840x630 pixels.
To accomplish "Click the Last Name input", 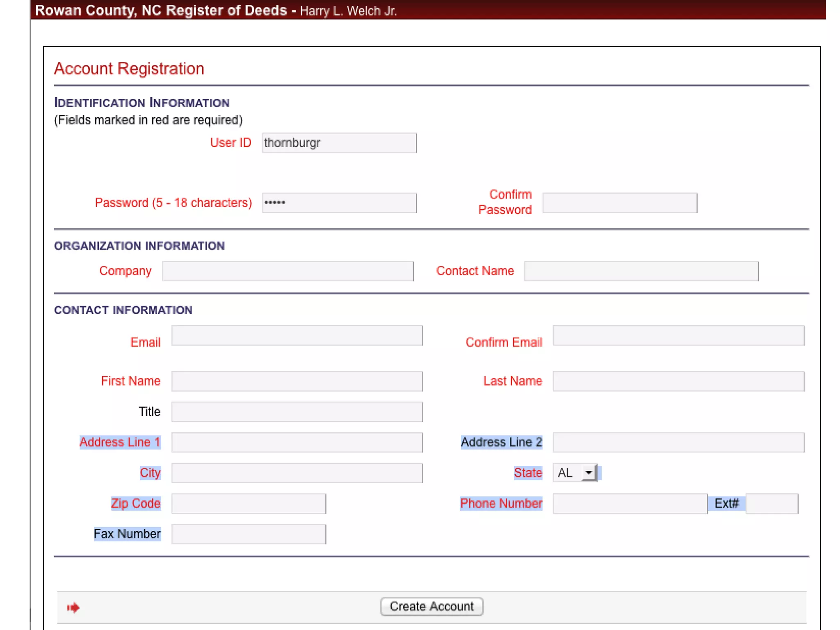I will coord(678,381).
